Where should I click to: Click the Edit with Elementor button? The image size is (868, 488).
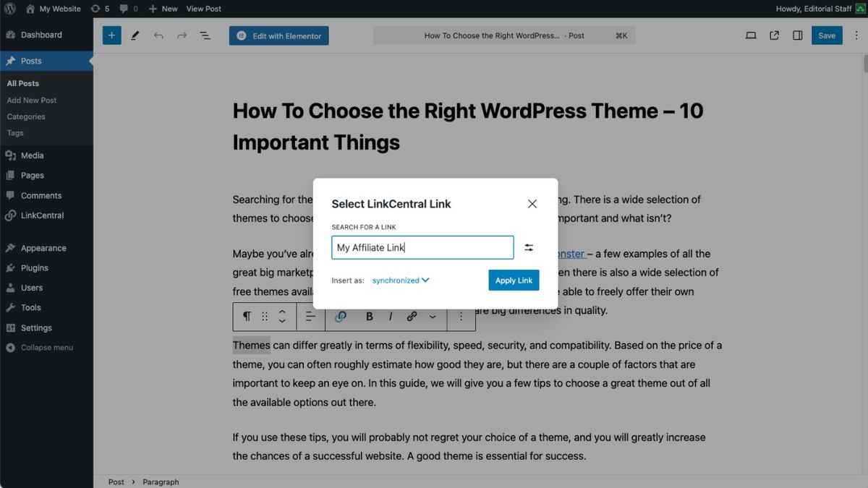[278, 35]
